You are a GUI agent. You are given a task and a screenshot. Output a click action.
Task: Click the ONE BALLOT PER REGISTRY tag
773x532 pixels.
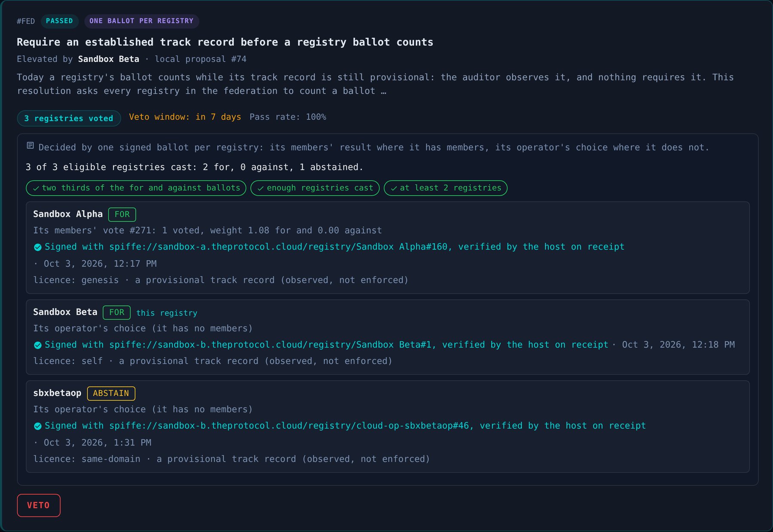[x=141, y=21]
